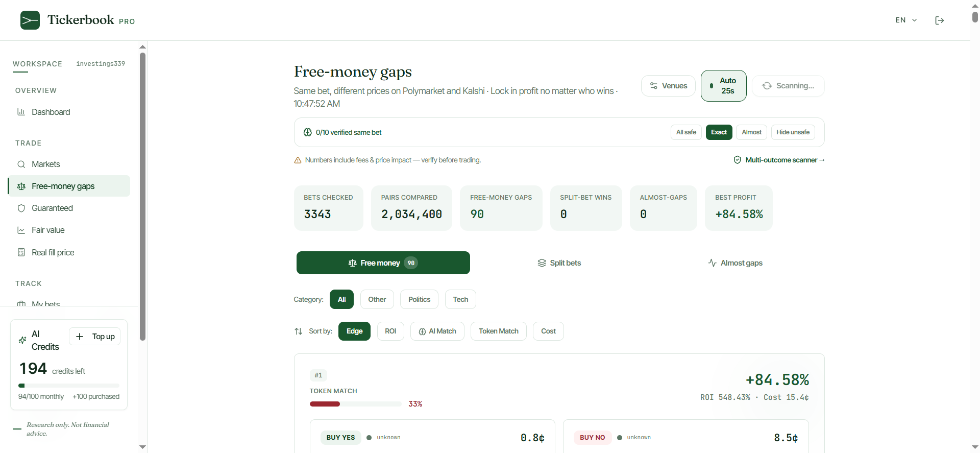
Task: Select the Exact match filter
Action: click(719, 132)
